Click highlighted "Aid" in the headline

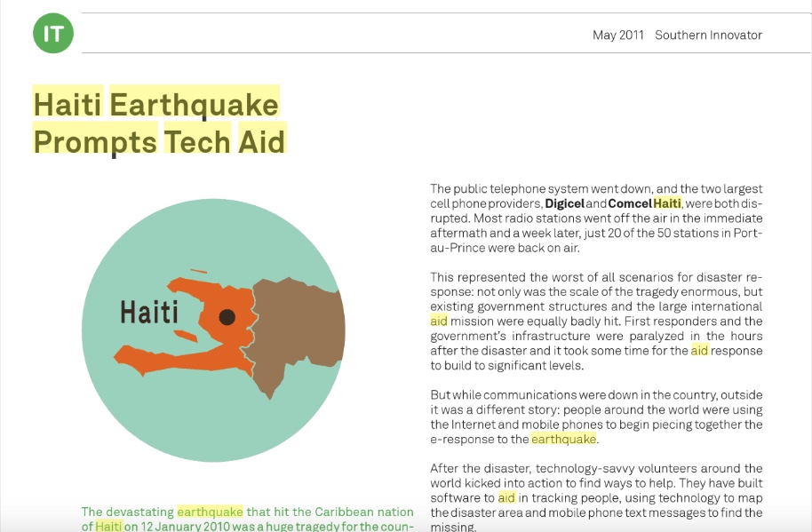click(261, 141)
